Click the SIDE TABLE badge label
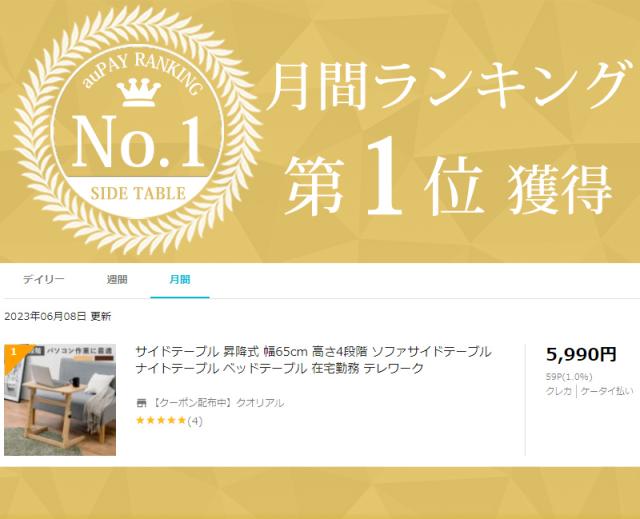This screenshot has width=640, height=519. point(138,194)
